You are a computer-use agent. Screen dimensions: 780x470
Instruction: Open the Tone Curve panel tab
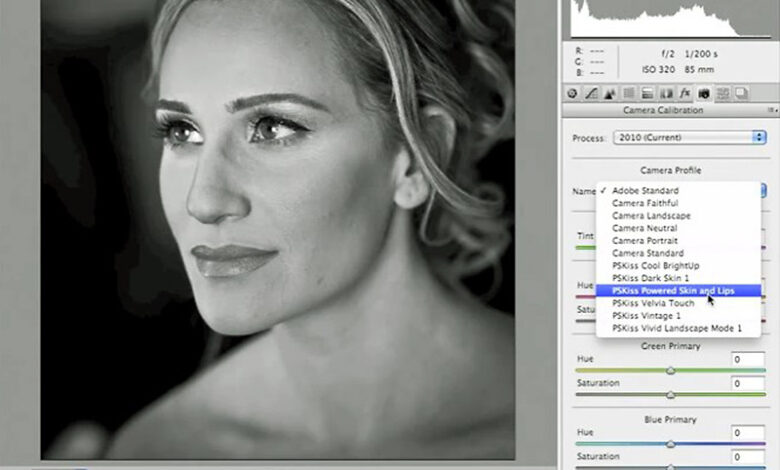click(x=591, y=93)
